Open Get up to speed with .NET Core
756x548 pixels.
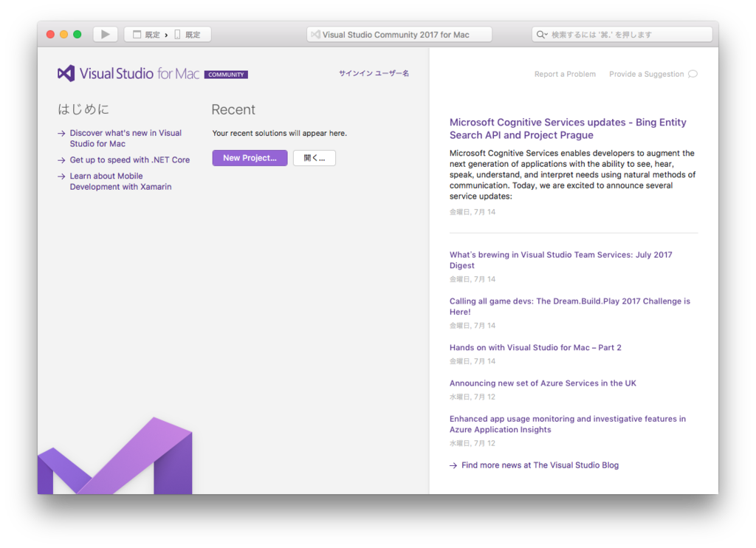click(129, 160)
